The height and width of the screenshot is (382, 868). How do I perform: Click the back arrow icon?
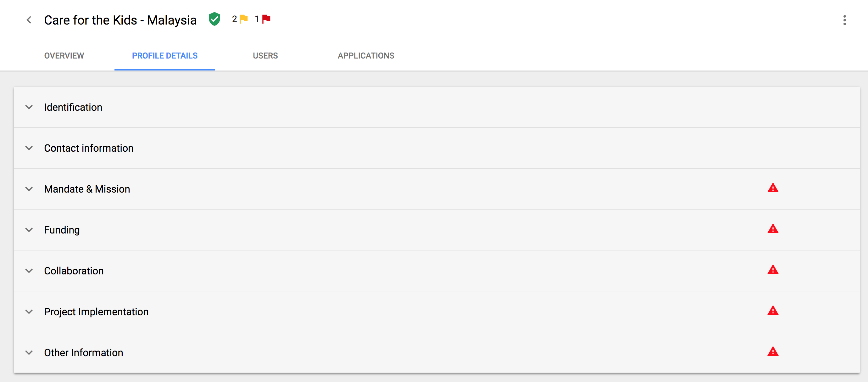click(x=29, y=20)
